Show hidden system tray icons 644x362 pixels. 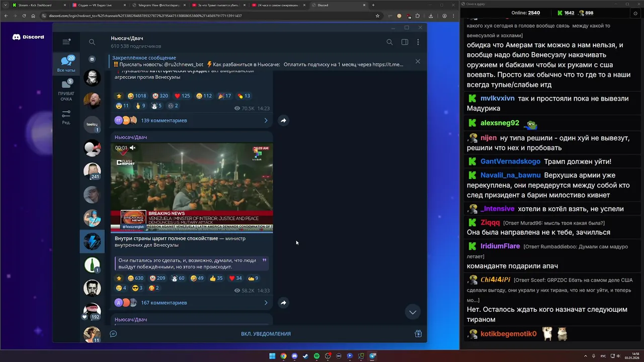(x=586, y=356)
